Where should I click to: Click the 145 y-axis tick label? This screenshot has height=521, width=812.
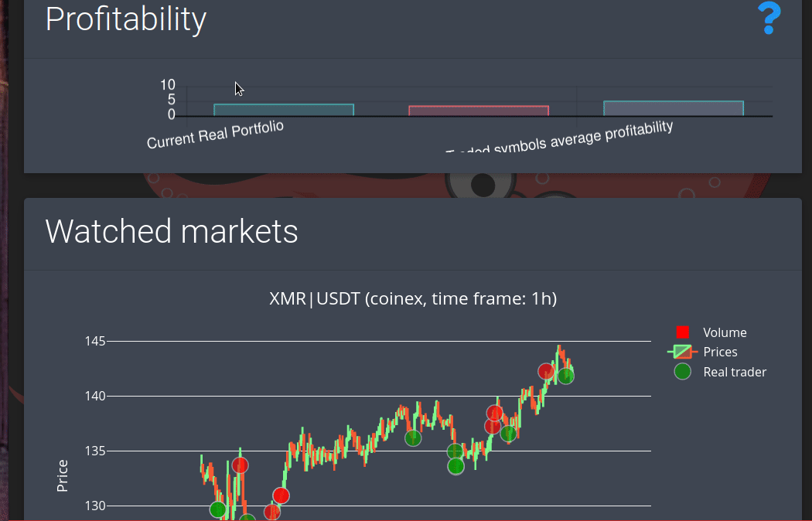95,341
